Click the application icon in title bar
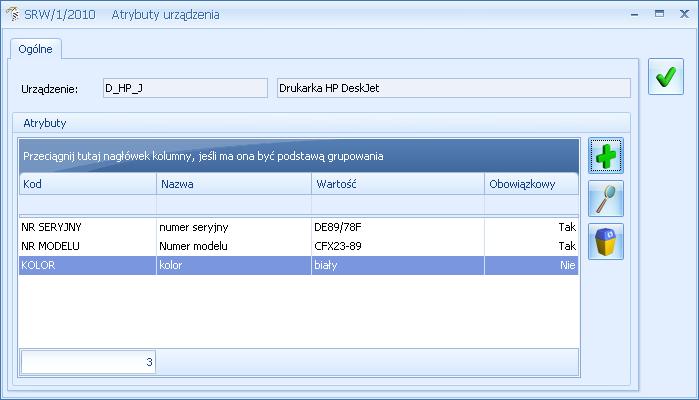 12,14
